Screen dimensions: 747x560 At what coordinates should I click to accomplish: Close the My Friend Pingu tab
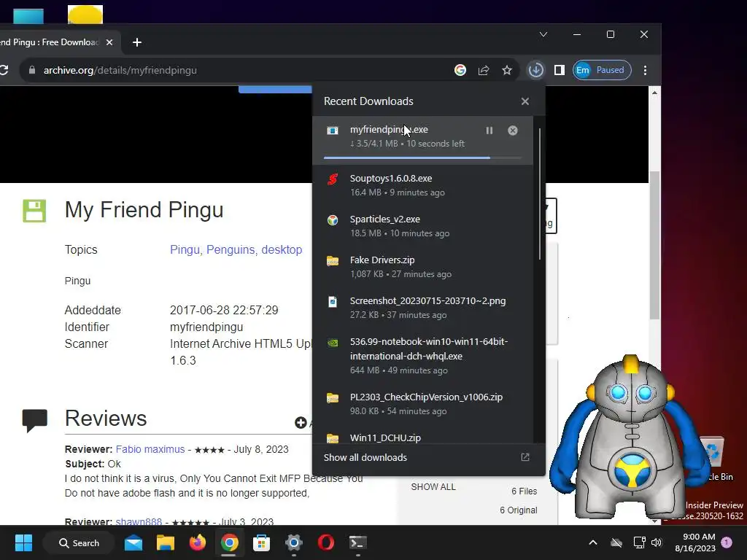coord(109,42)
